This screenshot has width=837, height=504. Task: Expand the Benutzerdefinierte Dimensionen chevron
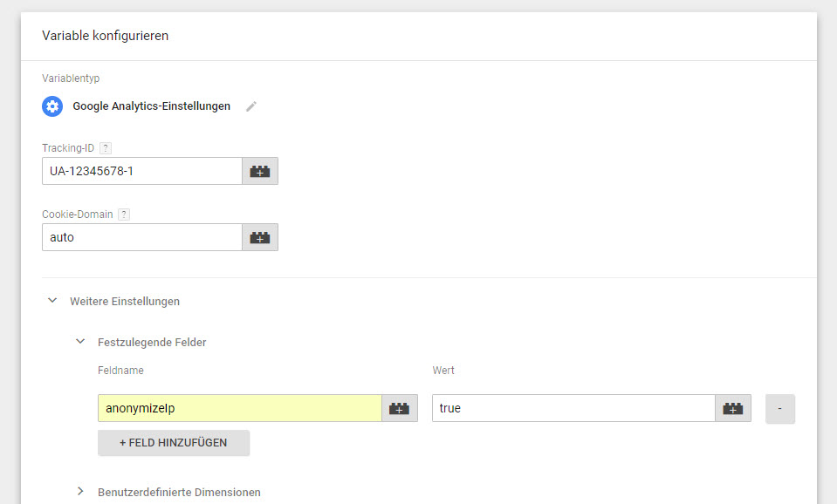pos(80,492)
